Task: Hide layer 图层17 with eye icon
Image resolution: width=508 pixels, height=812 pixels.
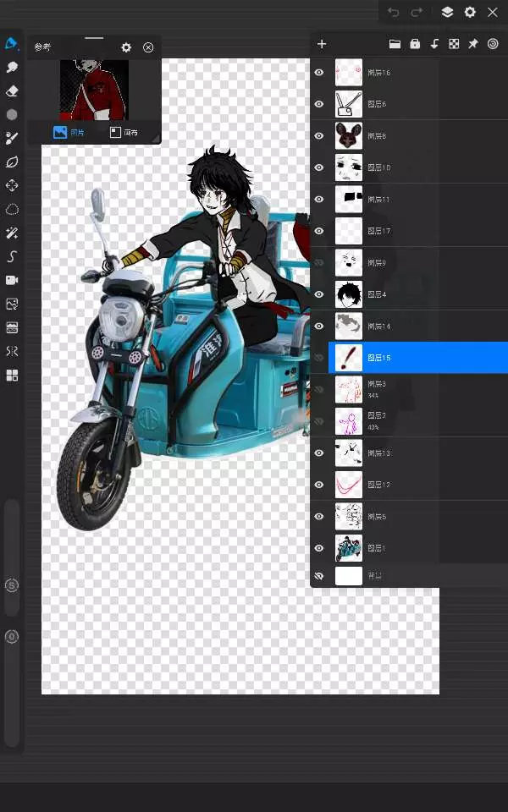Action: coord(319,231)
